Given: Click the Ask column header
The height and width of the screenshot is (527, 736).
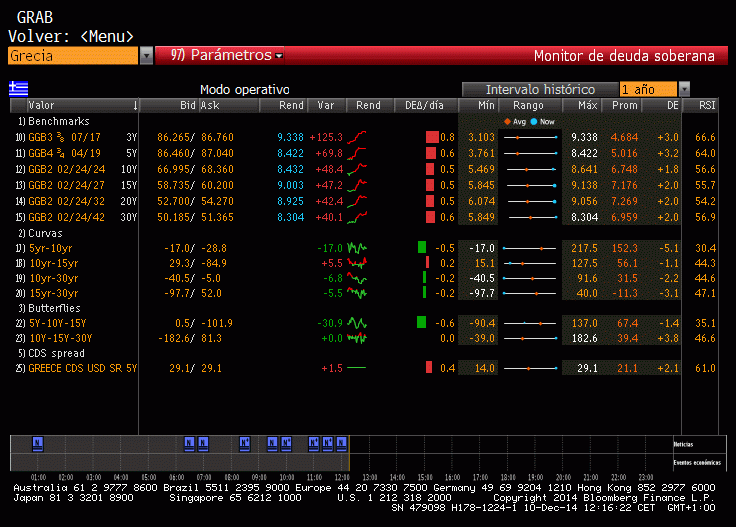Looking at the screenshot, I should (x=210, y=106).
